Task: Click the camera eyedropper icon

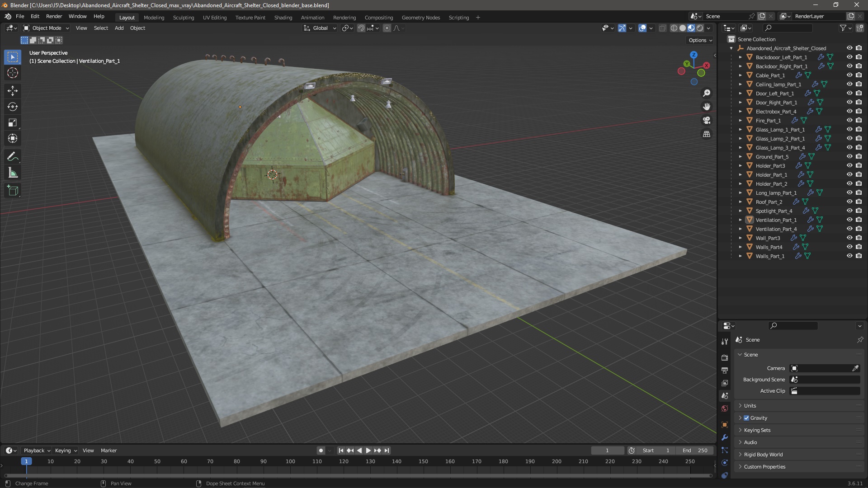Action: tap(855, 368)
